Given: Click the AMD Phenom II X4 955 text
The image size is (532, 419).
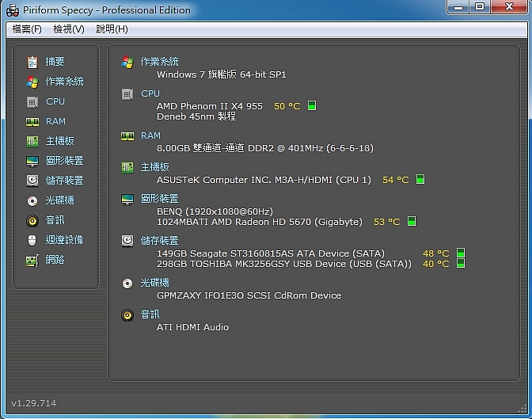Looking at the screenshot, I should coord(210,106).
